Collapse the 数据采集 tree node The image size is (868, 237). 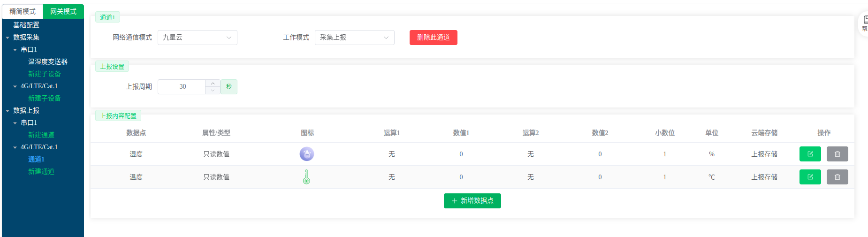(8, 38)
